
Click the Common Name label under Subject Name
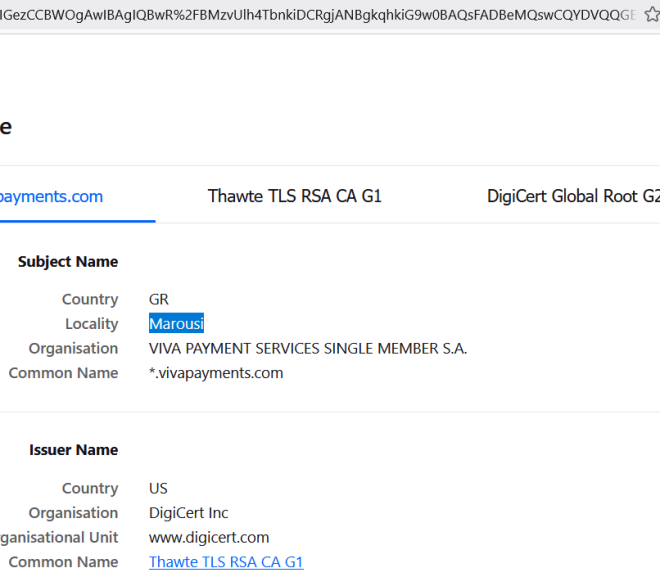click(64, 373)
